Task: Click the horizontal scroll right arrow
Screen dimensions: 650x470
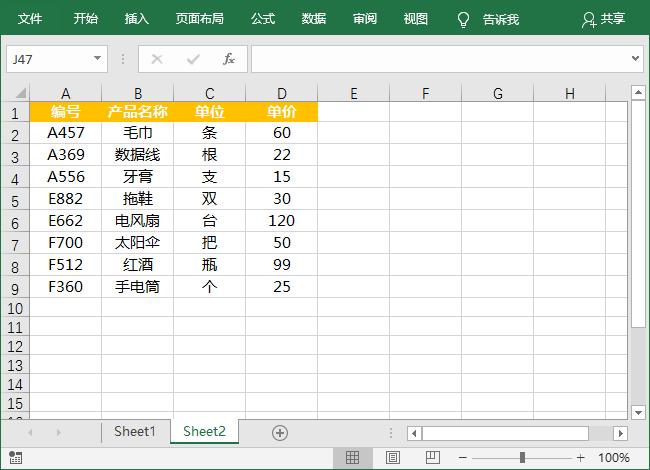Action: click(x=621, y=434)
